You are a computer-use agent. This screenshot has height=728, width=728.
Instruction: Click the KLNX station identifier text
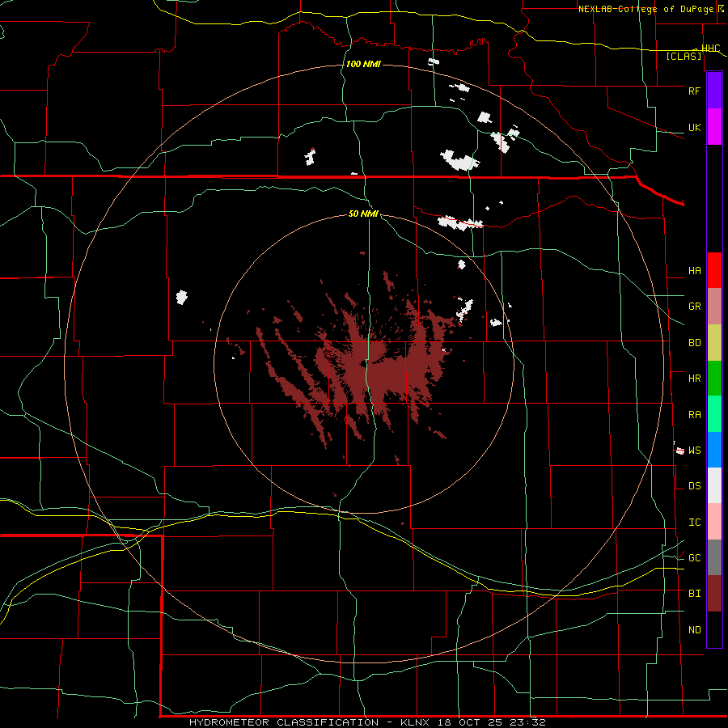click(x=417, y=722)
